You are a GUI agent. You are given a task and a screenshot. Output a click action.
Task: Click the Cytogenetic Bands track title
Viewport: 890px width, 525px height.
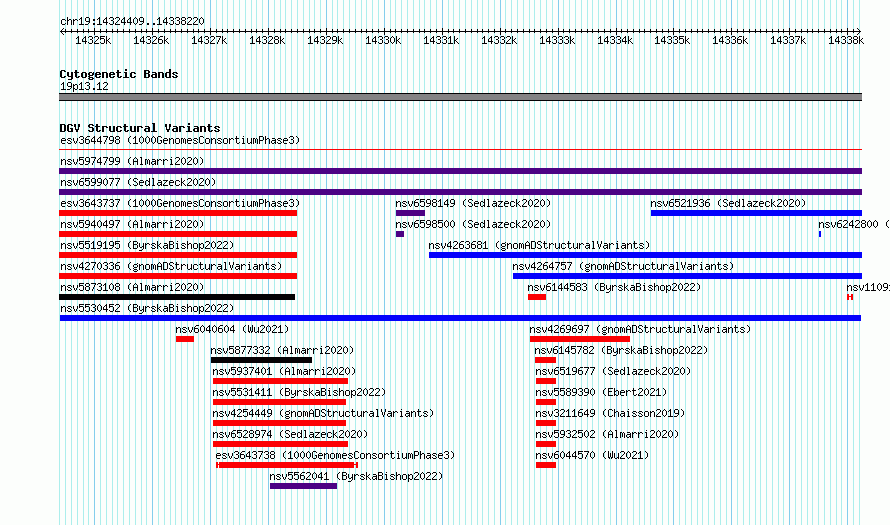119,74
